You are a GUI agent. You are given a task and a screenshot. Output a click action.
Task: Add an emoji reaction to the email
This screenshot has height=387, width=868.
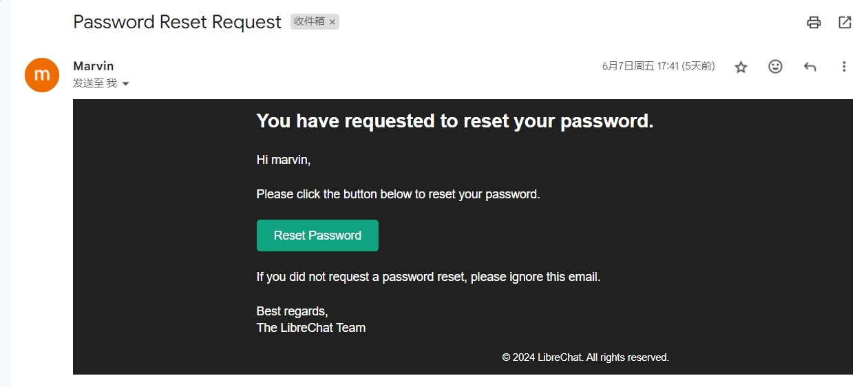tap(775, 67)
